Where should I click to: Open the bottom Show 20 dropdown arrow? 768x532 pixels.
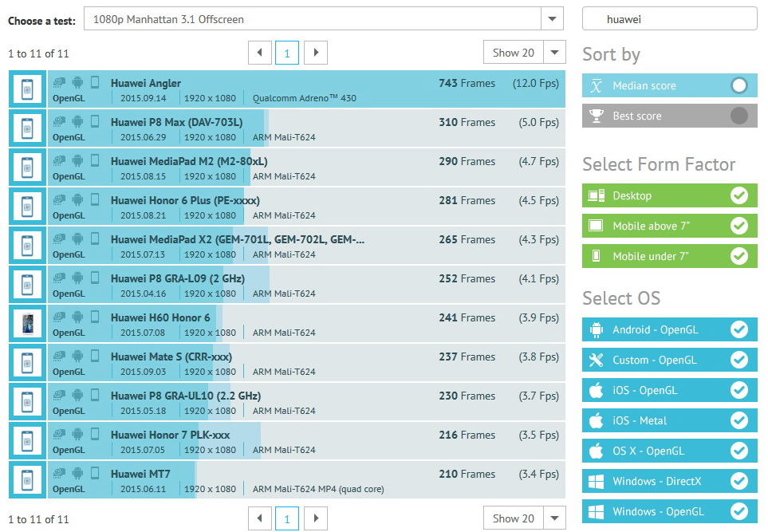point(554,518)
